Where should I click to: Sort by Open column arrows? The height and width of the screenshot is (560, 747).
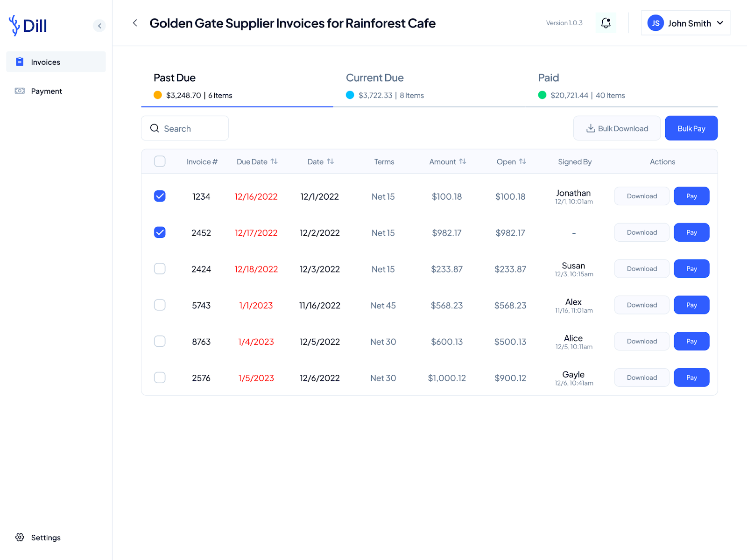point(522,161)
